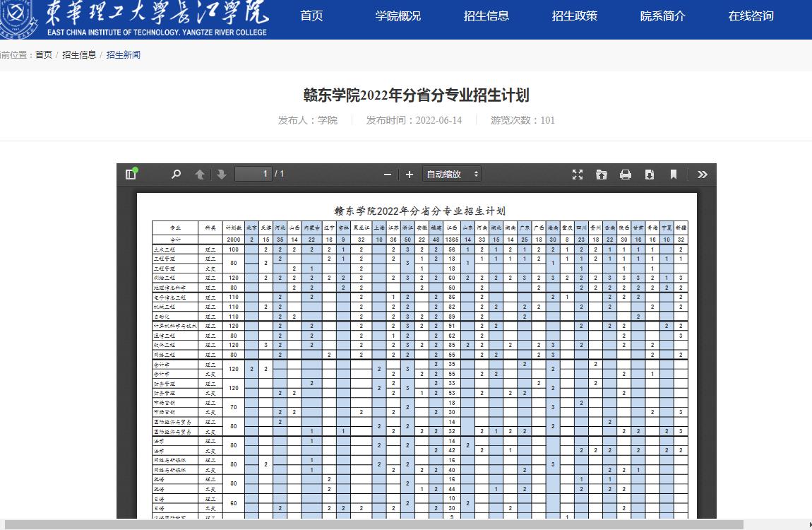Click the East China Institute college name banner
This screenshot has height=530, width=812.
(157, 18)
